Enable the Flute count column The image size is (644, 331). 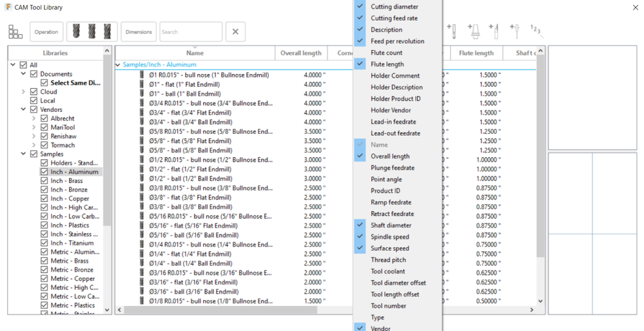[386, 53]
